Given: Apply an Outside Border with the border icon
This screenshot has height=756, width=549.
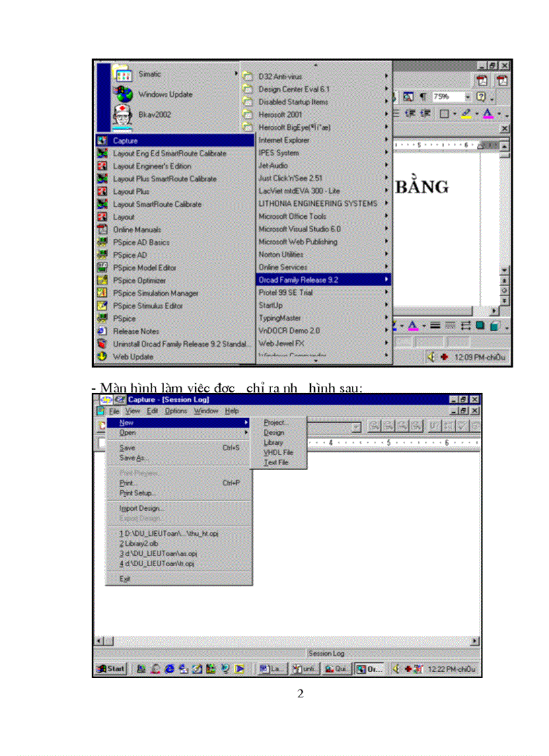Looking at the screenshot, I should (x=444, y=113).
